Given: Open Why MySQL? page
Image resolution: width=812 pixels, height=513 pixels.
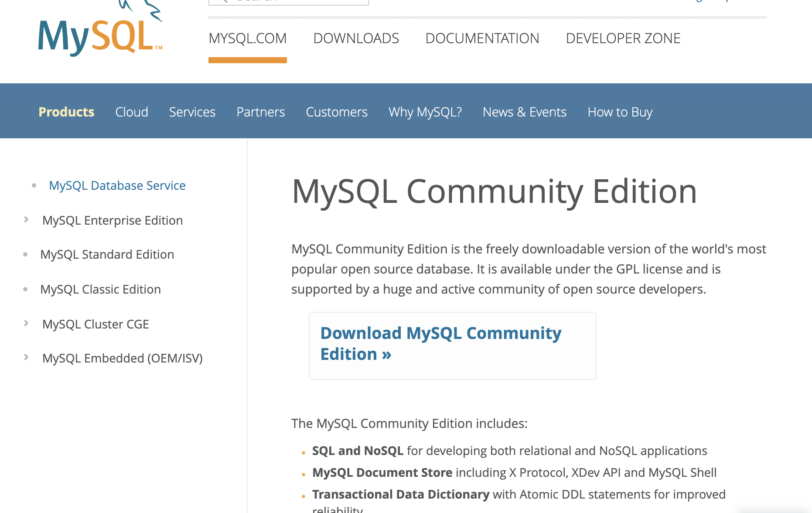Looking at the screenshot, I should (x=425, y=112).
